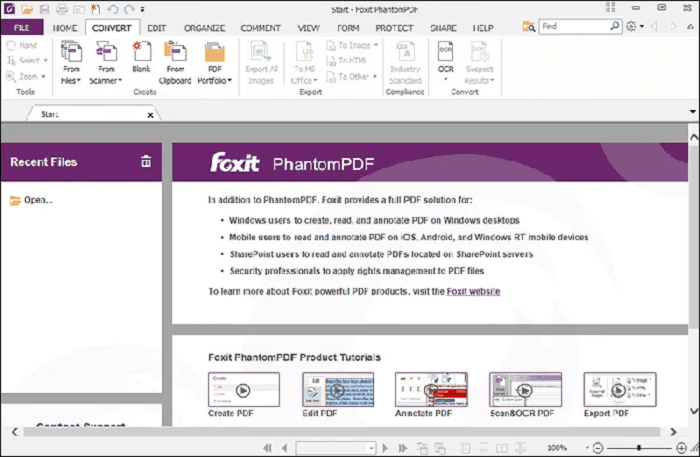The width and height of the screenshot is (700, 457).
Task: Switch to the PROTECT ribbon tab
Action: (x=394, y=28)
